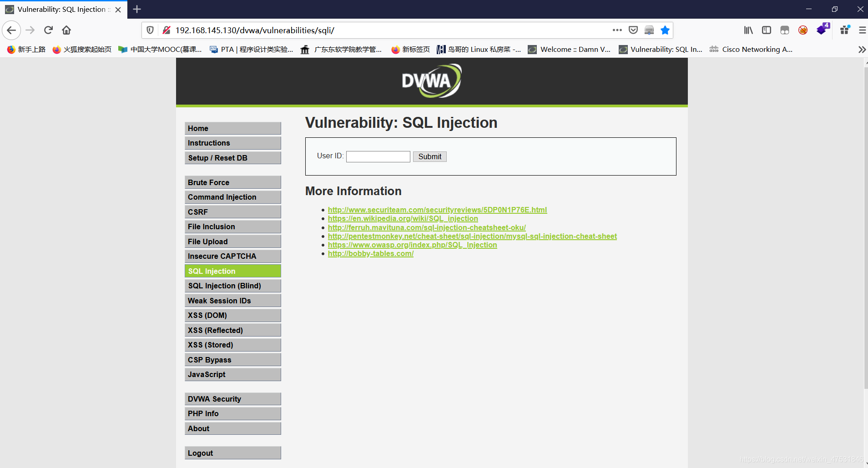The image size is (868, 468).
Task: Open the PHP Info page
Action: pyautogui.click(x=233, y=413)
